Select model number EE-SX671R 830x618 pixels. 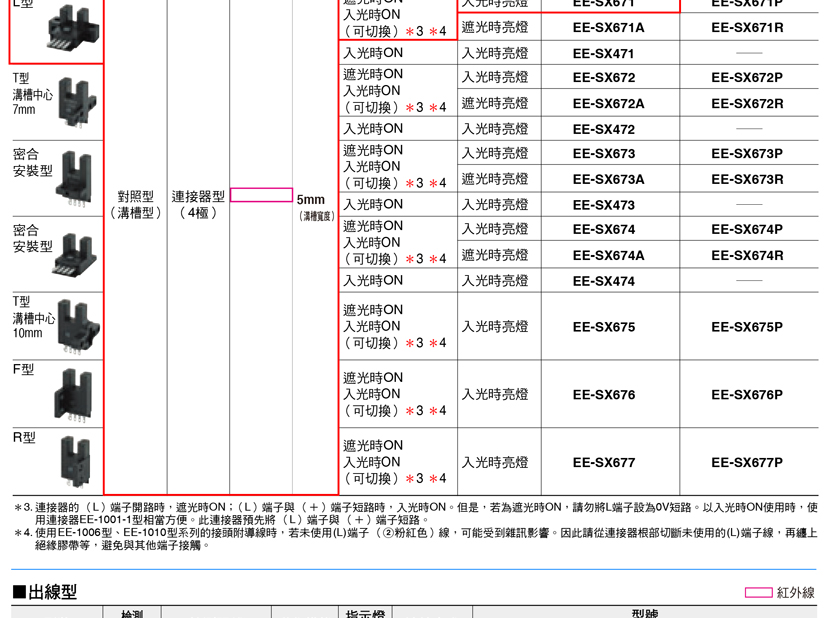coord(747,28)
